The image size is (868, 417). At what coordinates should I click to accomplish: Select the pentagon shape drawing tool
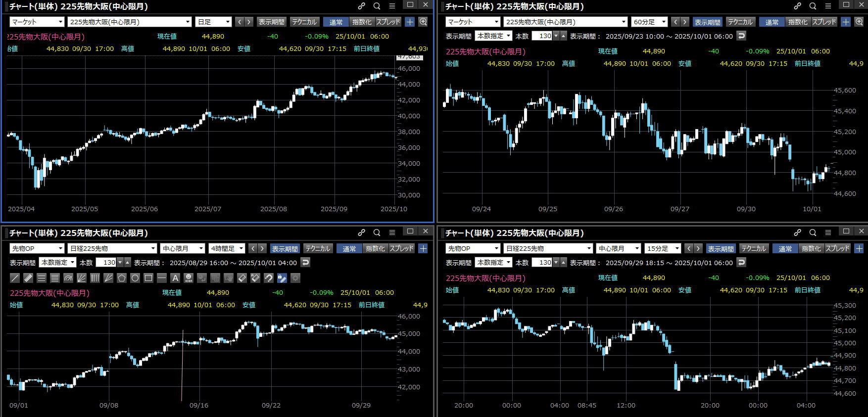click(121, 278)
